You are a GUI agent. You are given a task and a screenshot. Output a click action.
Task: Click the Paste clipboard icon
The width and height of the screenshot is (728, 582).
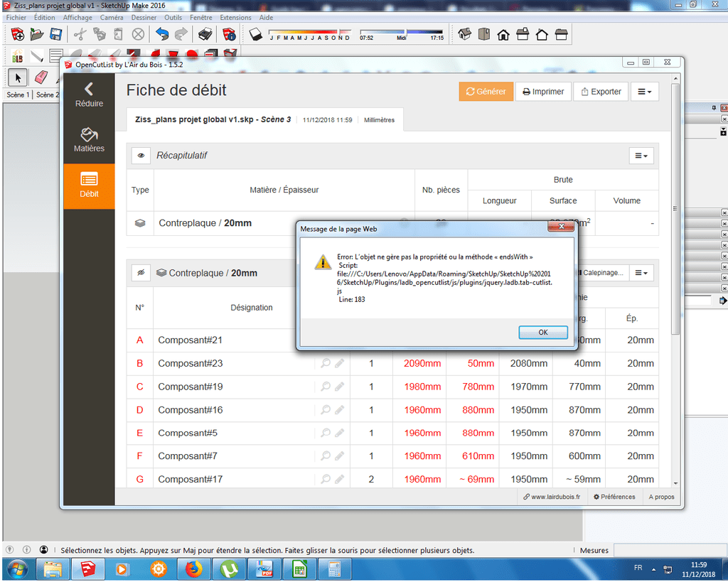119,34
